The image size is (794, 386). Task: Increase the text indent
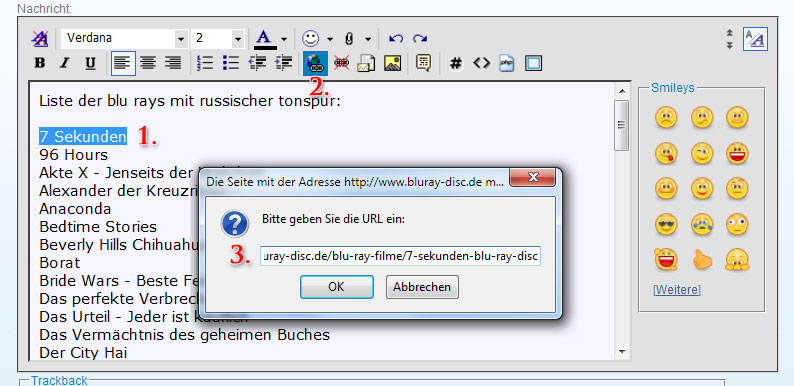(284, 63)
